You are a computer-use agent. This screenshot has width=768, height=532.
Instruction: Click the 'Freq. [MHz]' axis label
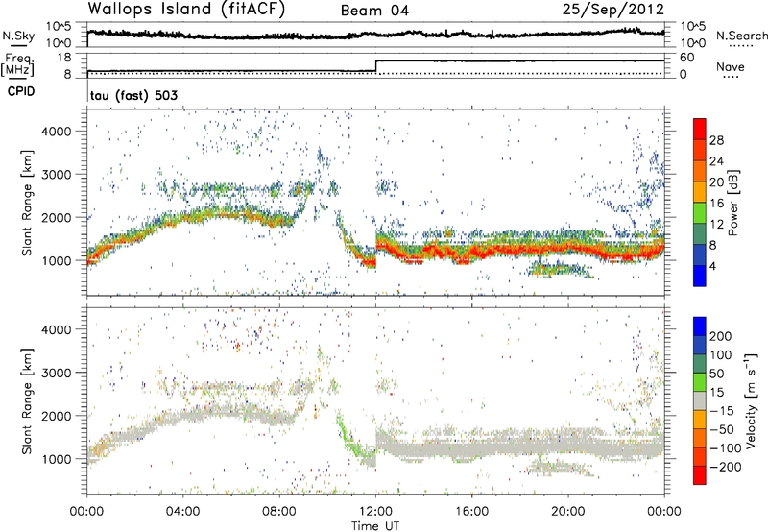click(x=17, y=65)
